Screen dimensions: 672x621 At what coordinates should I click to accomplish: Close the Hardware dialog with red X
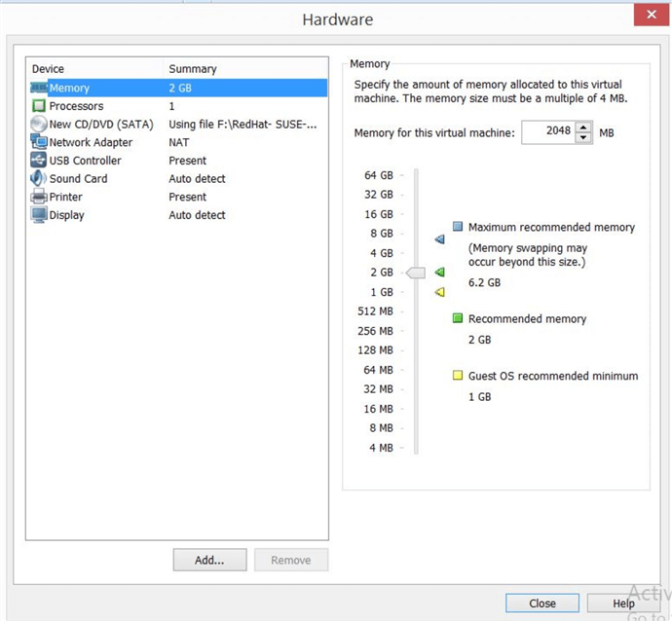point(652,15)
